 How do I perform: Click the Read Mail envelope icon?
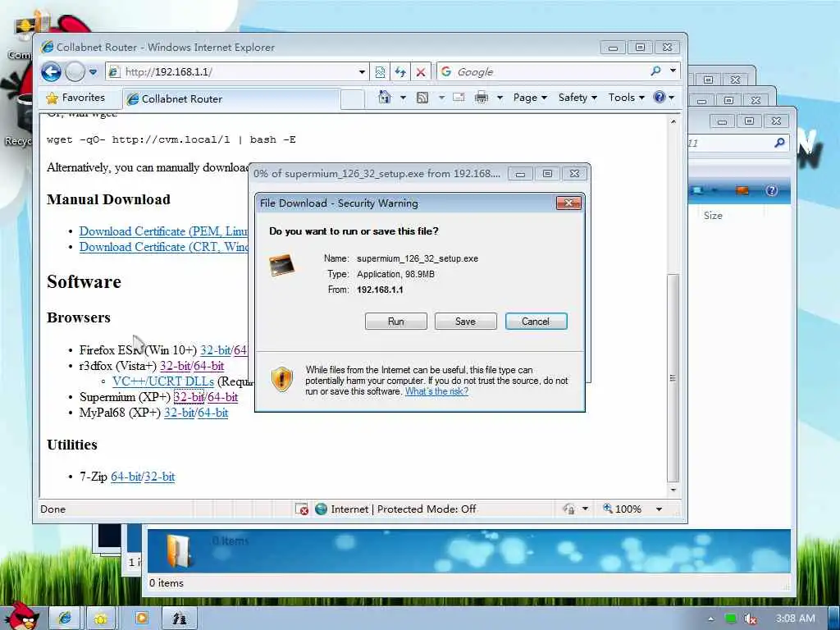tap(459, 97)
